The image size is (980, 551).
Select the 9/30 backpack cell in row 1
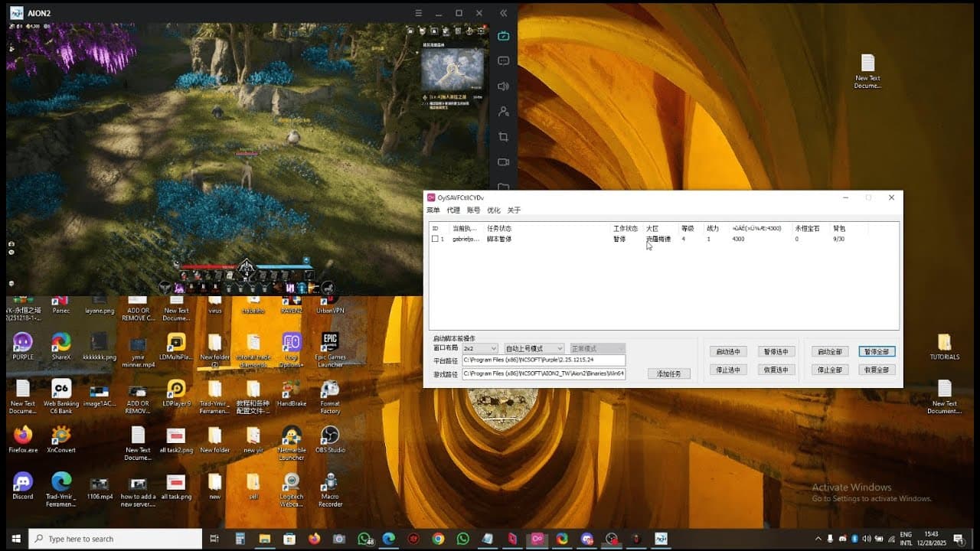pos(838,240)
